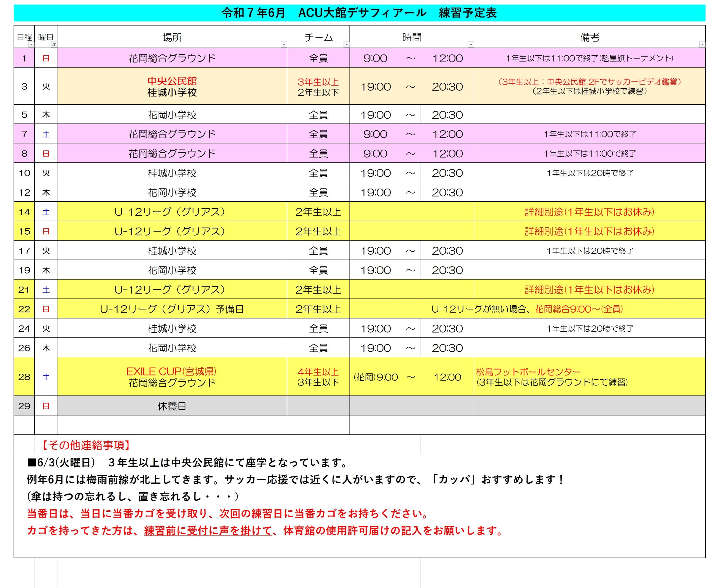Image resolution: width=716 pixels, height=588 pixels.
Task: Select the サッカービデオ鑑賞 remark on day 3
Action: point(590,82)
